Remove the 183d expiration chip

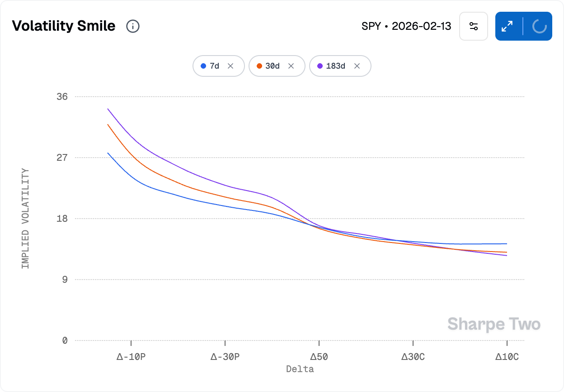tap(357, 66)
